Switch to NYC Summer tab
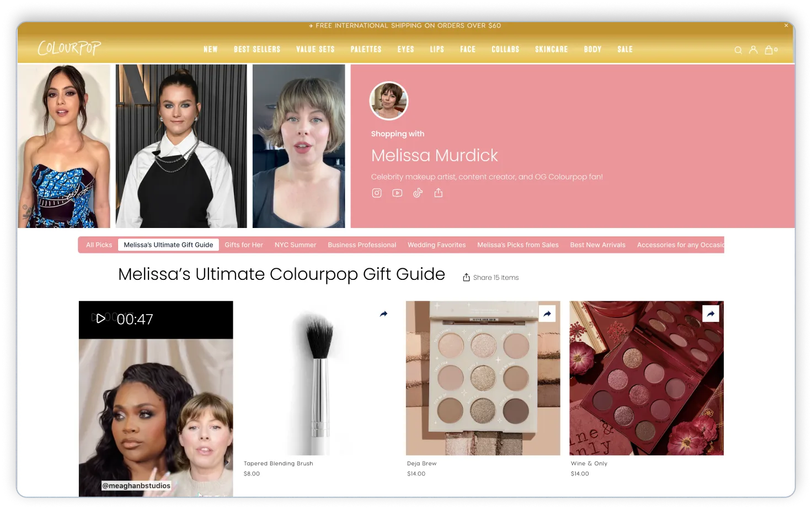This screenshot has width=812, height=509. (296, 245)
